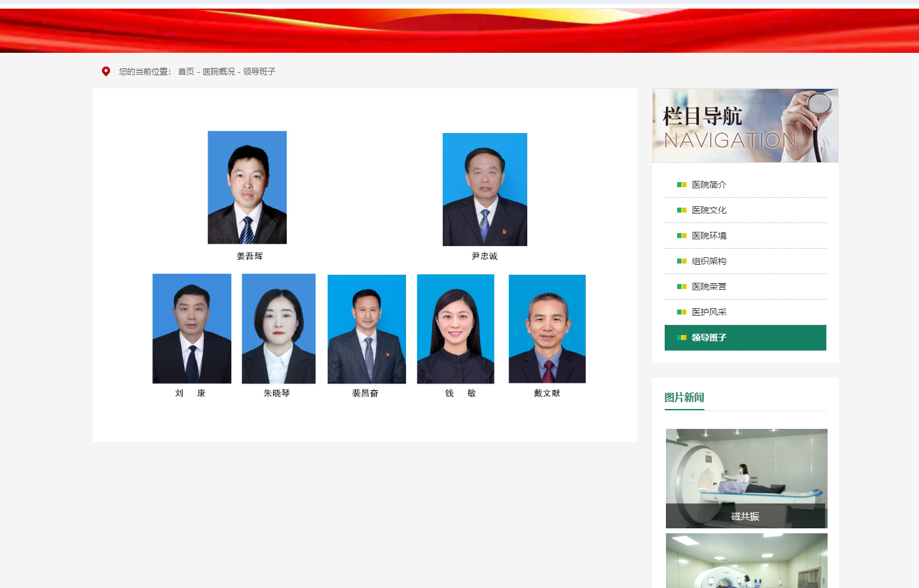
Task: Click the name label 刘 康
Action: 190,393
